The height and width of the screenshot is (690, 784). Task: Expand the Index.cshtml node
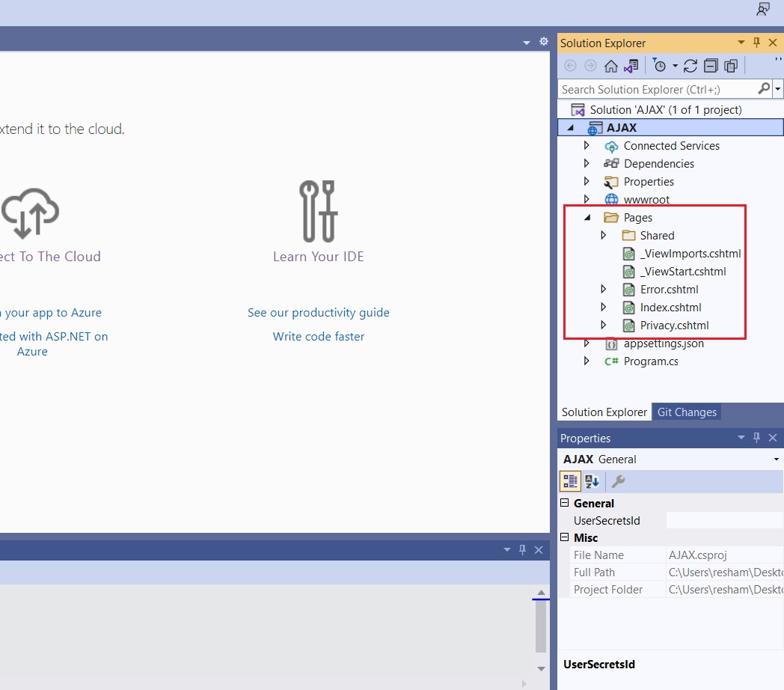click(603, 308)
